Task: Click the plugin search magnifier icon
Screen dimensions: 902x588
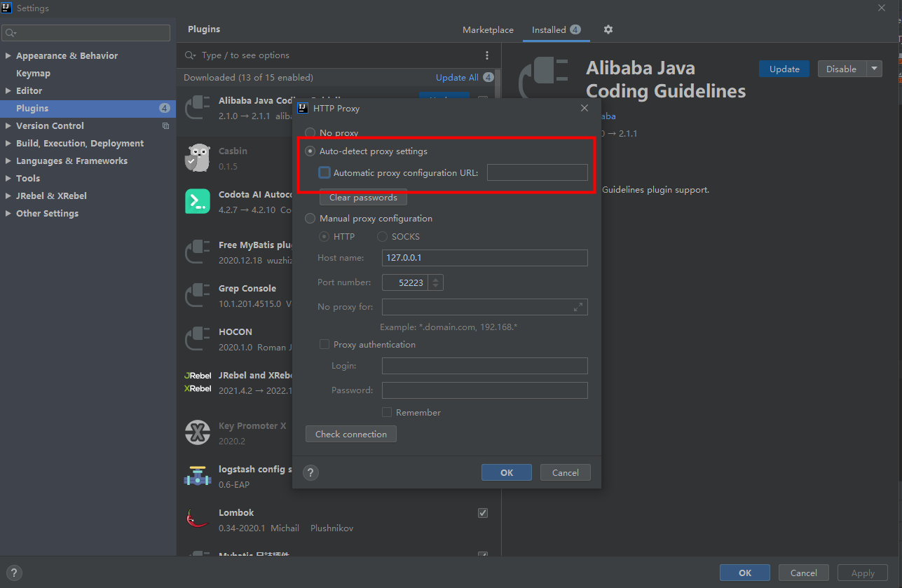Action: point(190,55)
